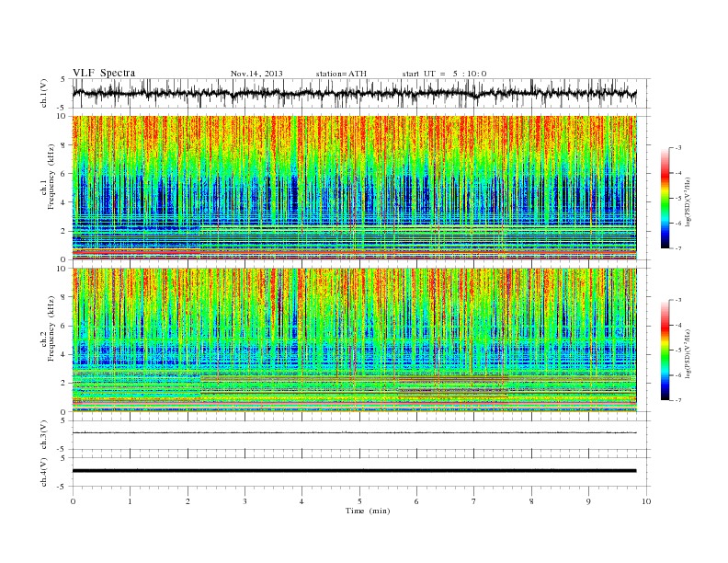Click the ch.1 spectrogram color scale bar
The image size is (728, 563).
coord(665,198)
